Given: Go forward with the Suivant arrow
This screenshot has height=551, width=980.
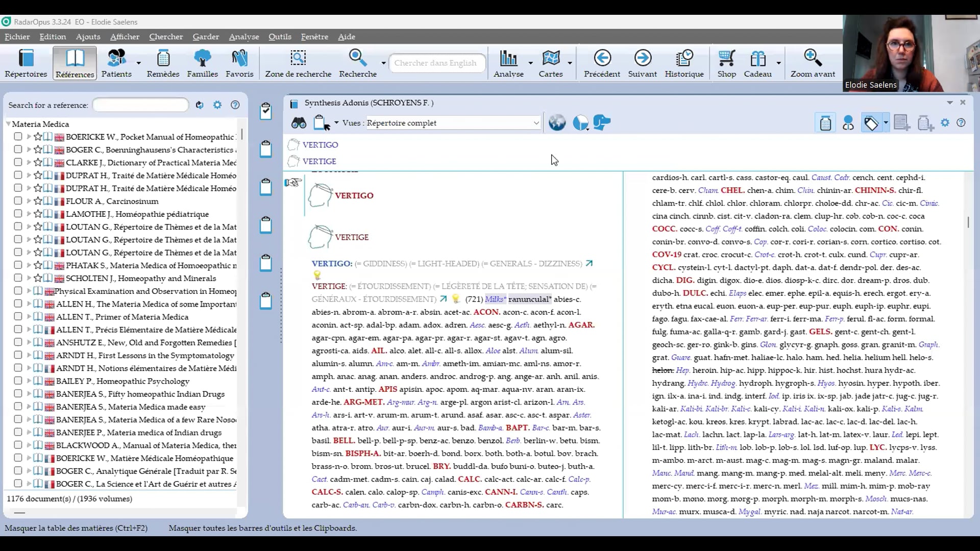Looking at the screenshot, I should tap(643, 58).
